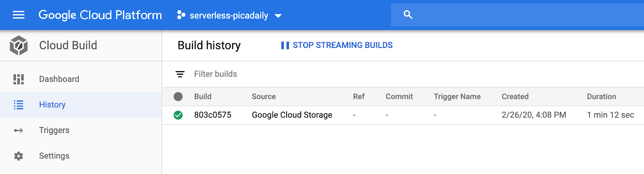The height and width of the screenshot is (174, 644).
Task: Click the gray status column header circle
Action: click(178, 96)
